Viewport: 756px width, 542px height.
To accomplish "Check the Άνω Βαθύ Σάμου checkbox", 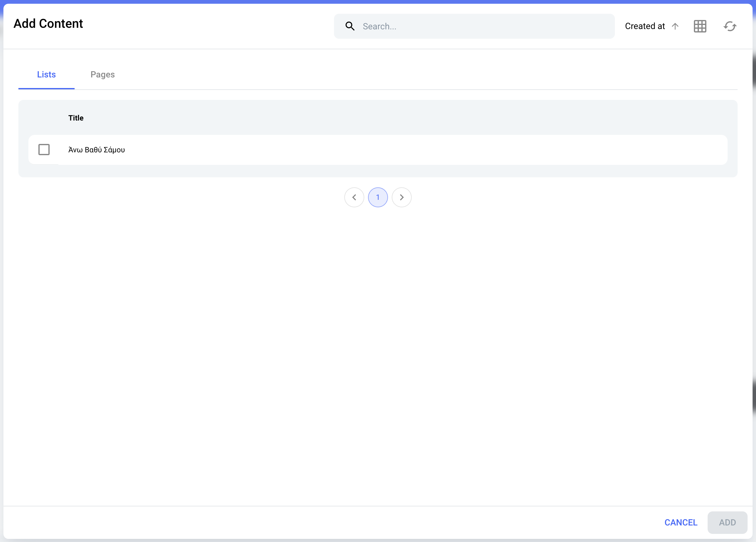I will (x=44, y=150).
